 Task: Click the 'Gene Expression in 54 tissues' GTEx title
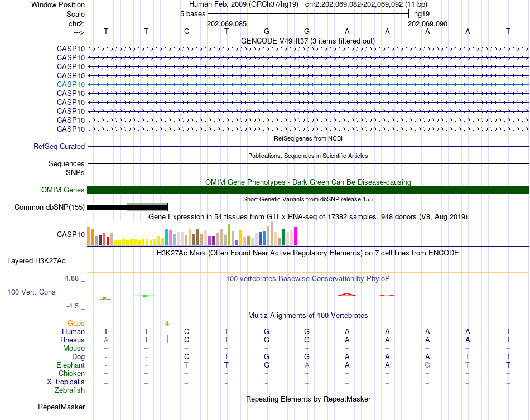[308, 216]
